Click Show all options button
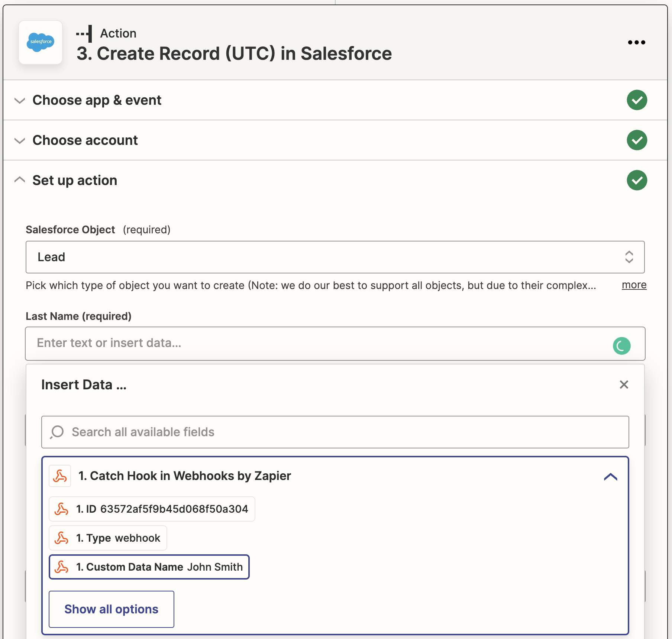 (111, 609)
